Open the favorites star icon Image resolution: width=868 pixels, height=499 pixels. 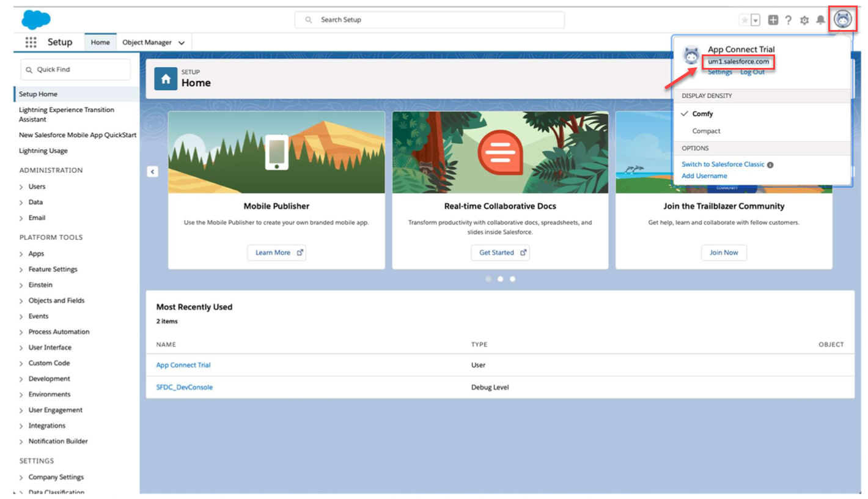pyautogui.click(x=745, y=20)
